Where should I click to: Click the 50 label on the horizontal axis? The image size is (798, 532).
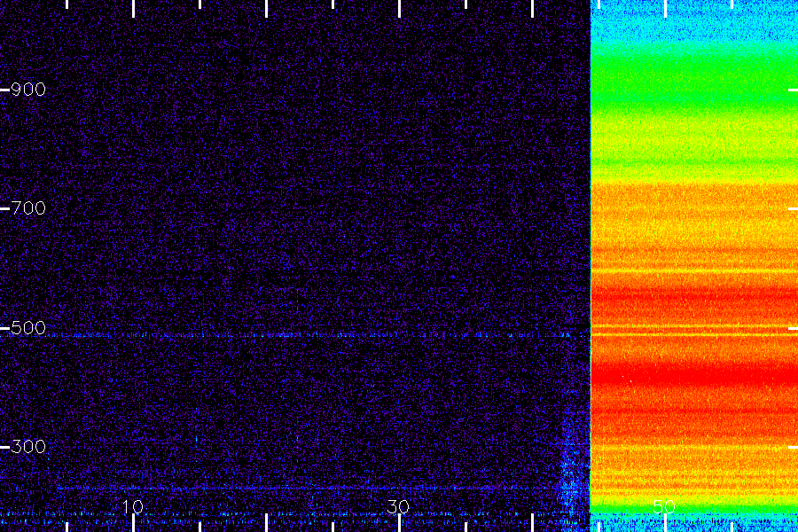point(664,506)
